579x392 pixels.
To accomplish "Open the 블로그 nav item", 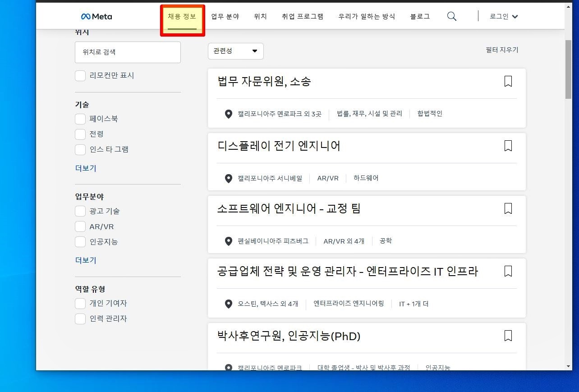I will [420, 17].
